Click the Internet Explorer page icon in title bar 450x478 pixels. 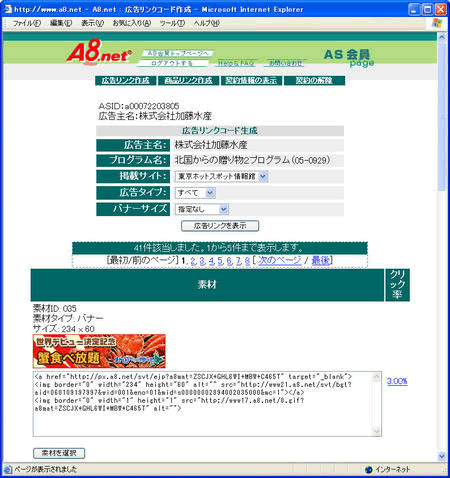point(8,9)
